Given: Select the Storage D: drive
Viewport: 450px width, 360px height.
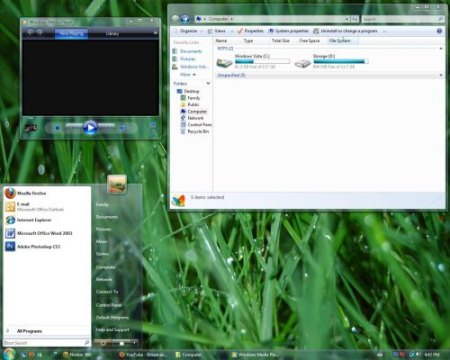Looking at the screenshot, I should 331,62.
